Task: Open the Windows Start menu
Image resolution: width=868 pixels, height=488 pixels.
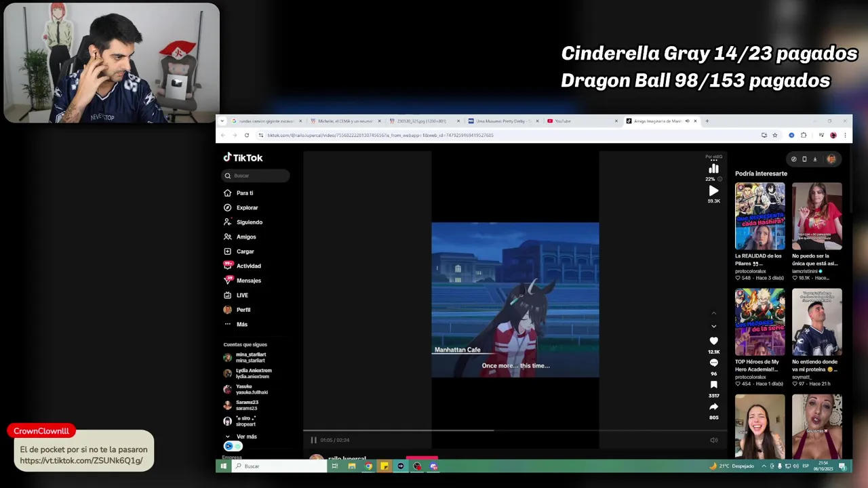Action: coord(223,466)
